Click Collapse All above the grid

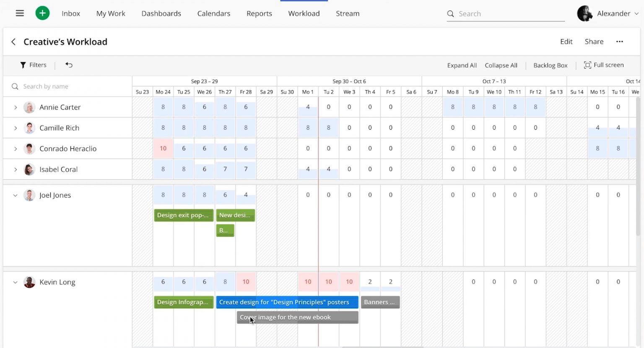click(x=501, y=65)
